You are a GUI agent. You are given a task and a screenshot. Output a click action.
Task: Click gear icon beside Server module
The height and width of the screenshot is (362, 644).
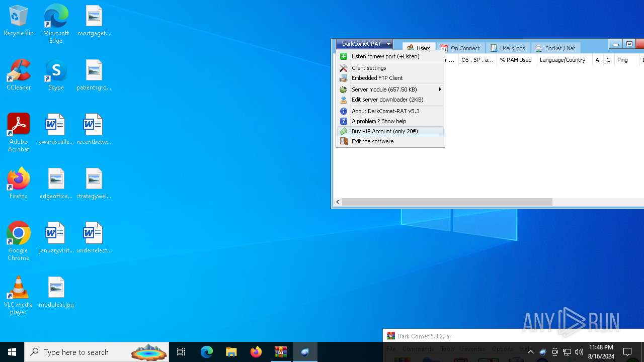(x=344, y=89)
